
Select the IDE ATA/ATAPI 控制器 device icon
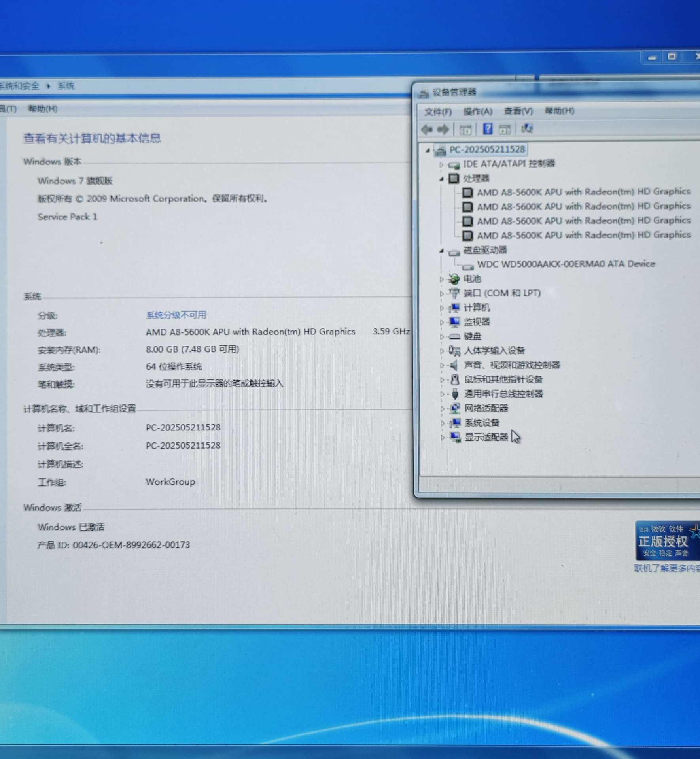[x=454, y=164]
